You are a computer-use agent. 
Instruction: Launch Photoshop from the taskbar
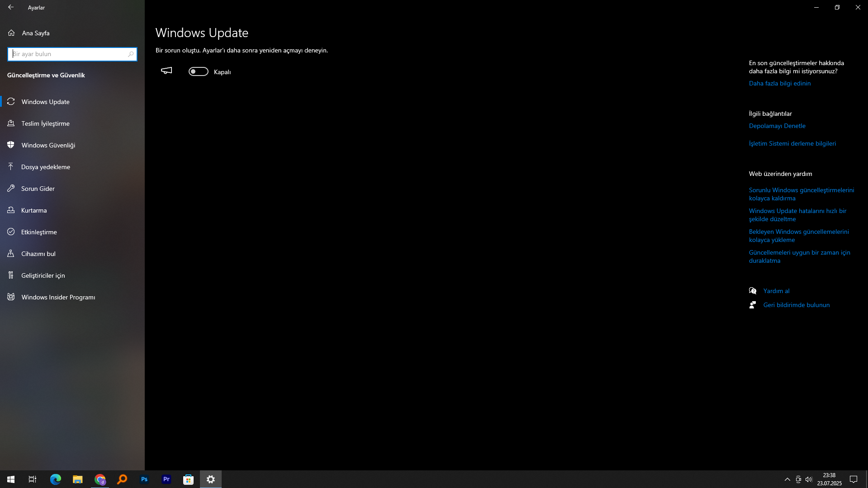(x=144, y=479)
